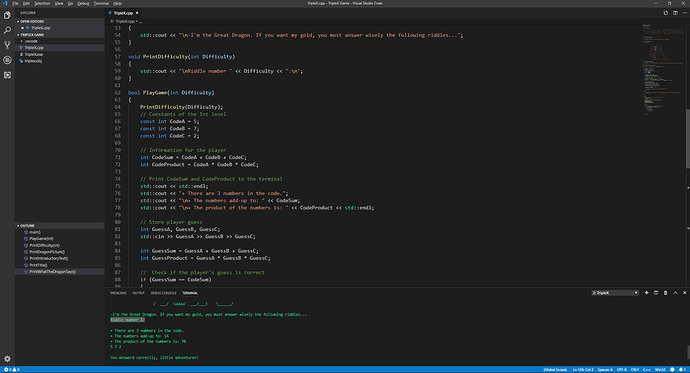The width and height of the screenshot is (690, 373).
Task: Switch to the Output panel tab
Action: click(x=138, y=293)
